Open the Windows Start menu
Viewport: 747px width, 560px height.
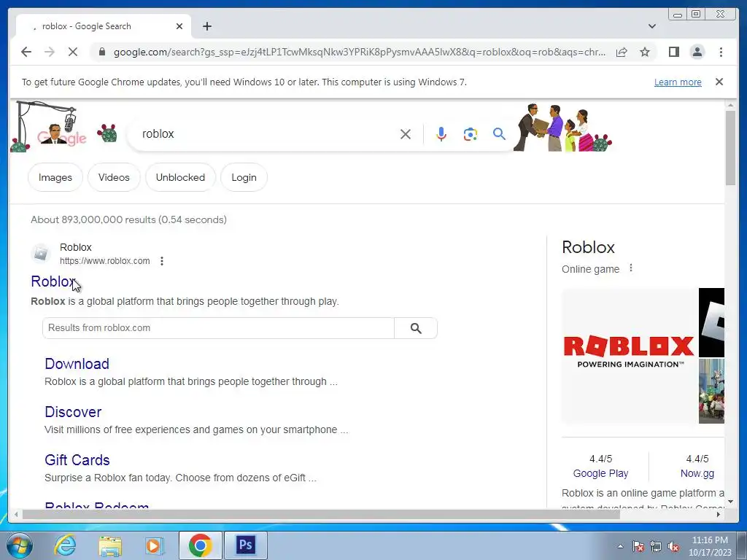[19, 545]
